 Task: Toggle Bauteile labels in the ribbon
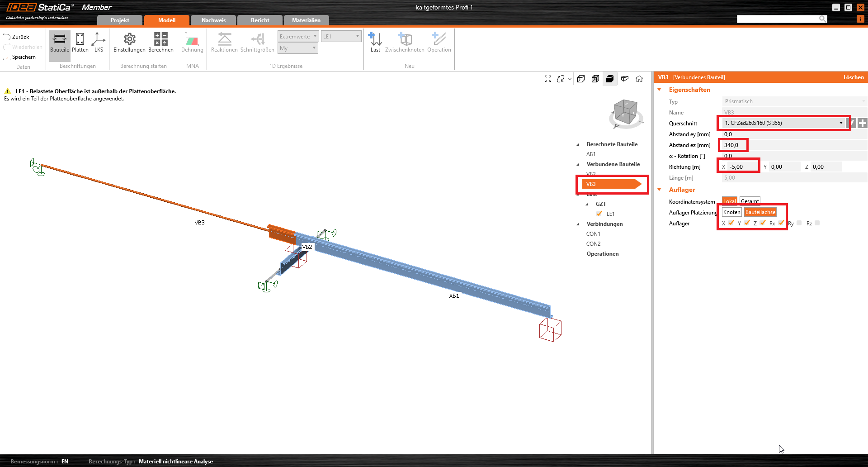60,43
